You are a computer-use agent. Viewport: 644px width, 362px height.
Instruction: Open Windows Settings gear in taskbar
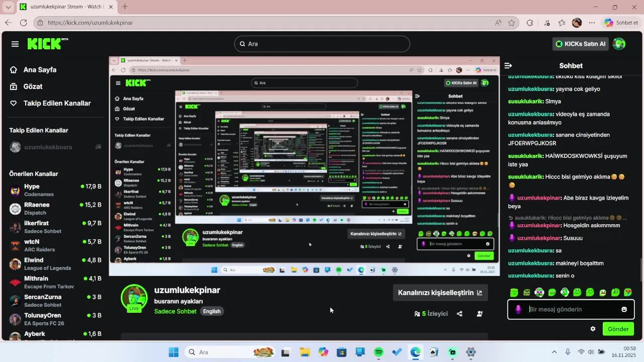click(x=471, y=352)
